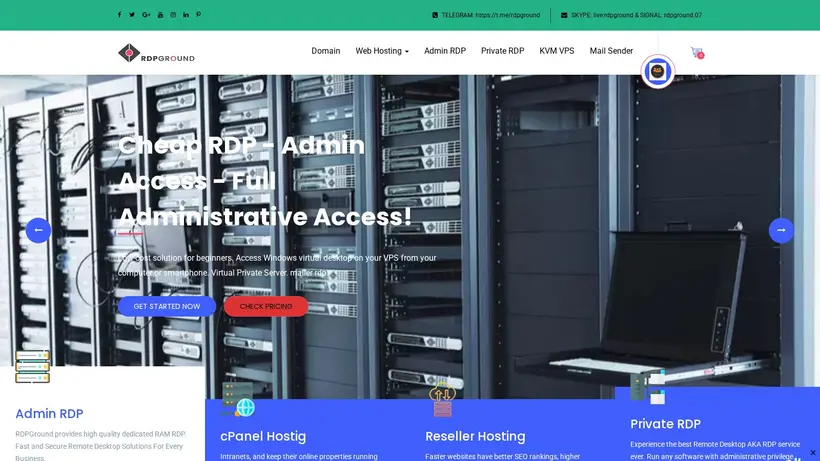Open the Admin RDP menu item

tap(445, 51)
